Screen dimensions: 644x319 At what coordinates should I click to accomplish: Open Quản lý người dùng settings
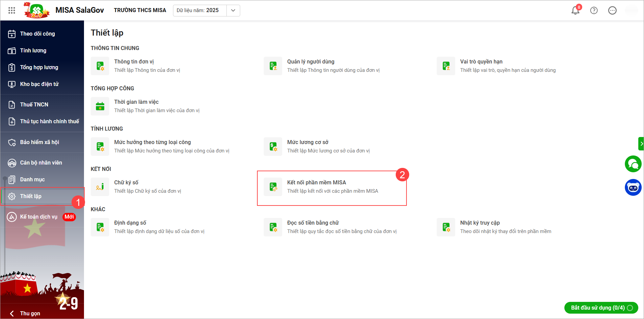point(310,62)
